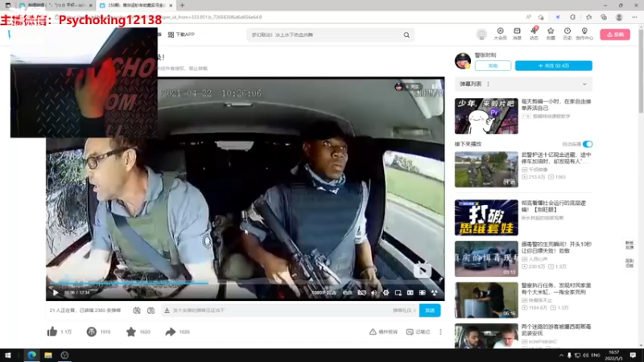Enter web fullscreen mode icon
The height and width of the screenshot is (362, 644).
tap(422, 293)
